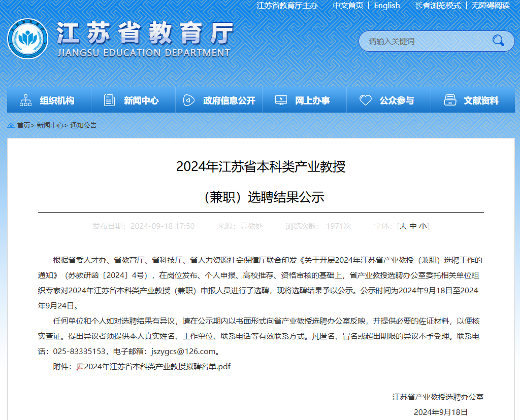Click the 新闻中心 document icon
Viewport: 520px width, 420px height.
(109, 100)
